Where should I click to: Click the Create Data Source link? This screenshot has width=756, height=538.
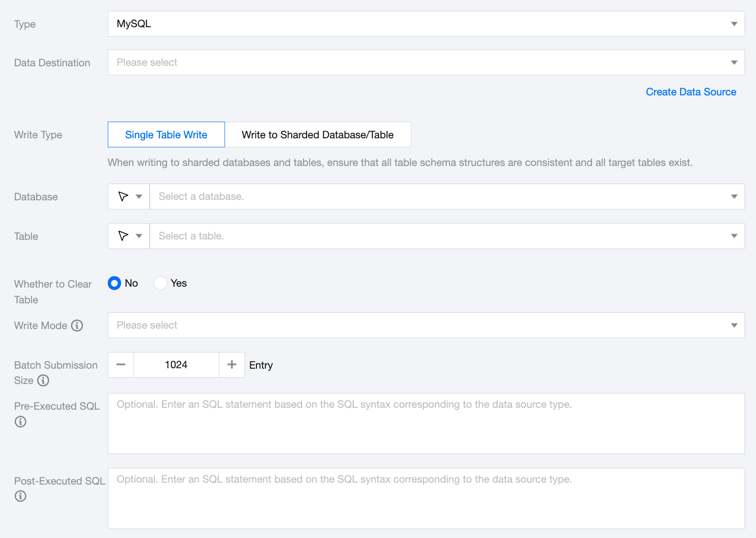pos(691,92)
